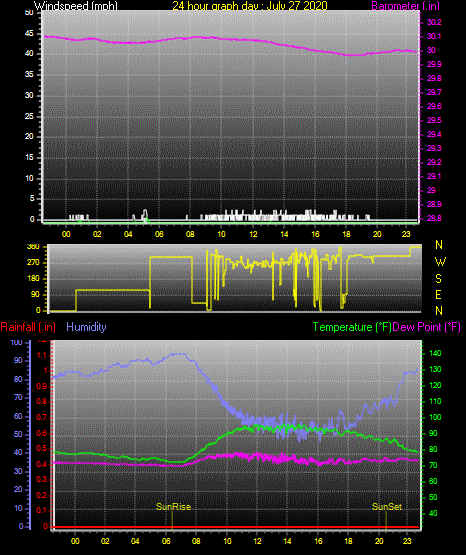
Task: Select the 30.2 barometer scale value
Action: coord(434,22)
